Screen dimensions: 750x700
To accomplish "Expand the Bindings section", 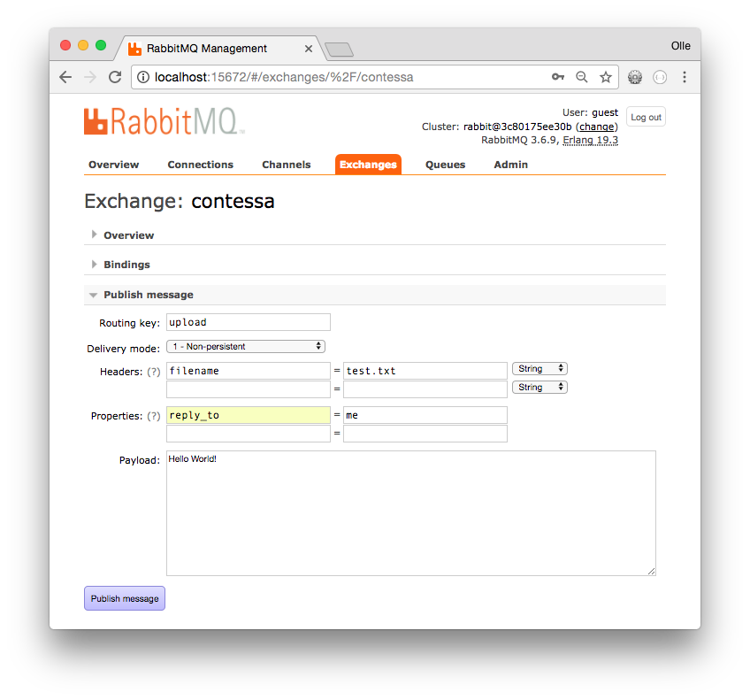I will [x=126, y=265].
